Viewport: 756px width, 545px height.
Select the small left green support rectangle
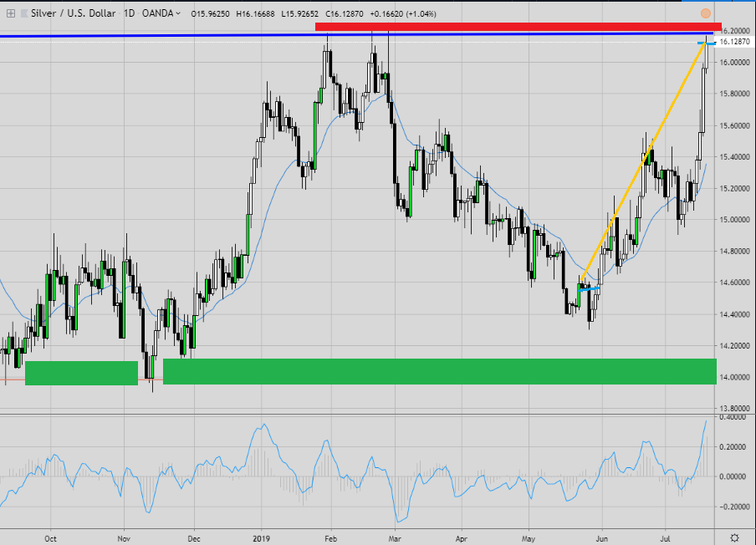coord(81,373)
